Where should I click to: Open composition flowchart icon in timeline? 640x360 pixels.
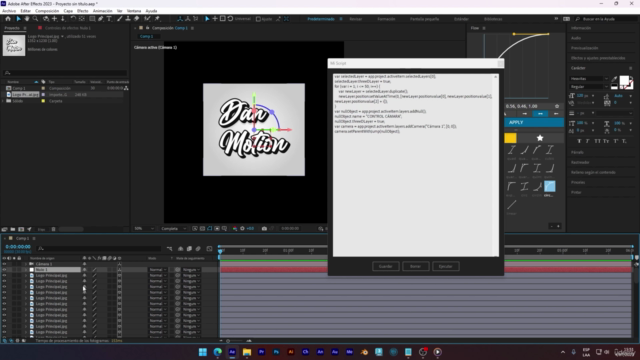coord(169,249)
